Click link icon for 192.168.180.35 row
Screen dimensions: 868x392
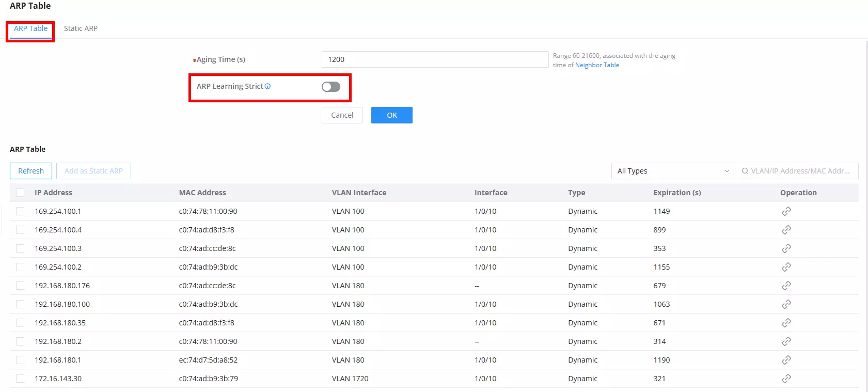point(786,323)
